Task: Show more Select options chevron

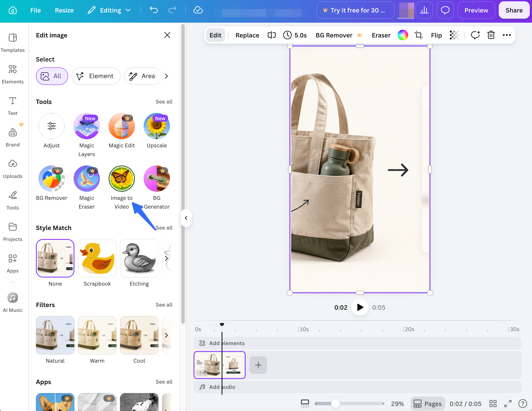Action: 166,76
